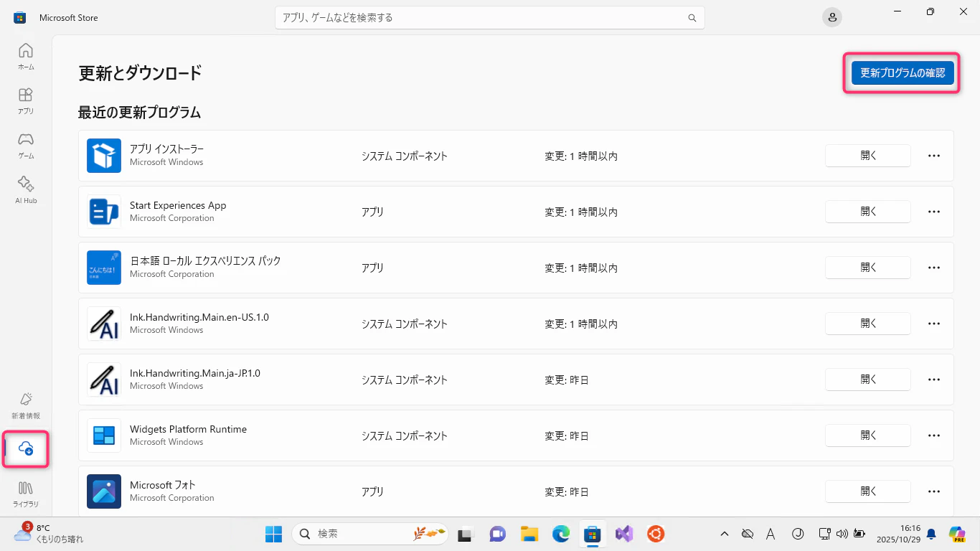Select the Downloads cloud icon in sidebar
Viewport: 980px width, 551px height.
click(26, 449)
